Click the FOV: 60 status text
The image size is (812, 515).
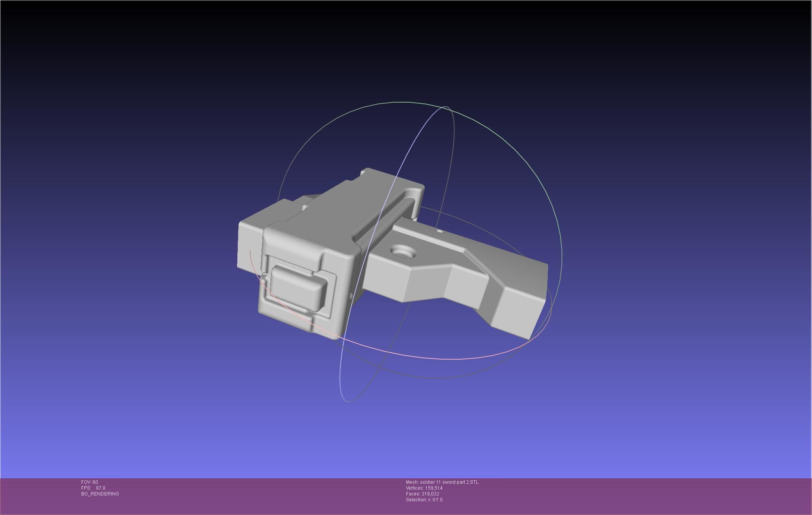click(x=89, y=482)
